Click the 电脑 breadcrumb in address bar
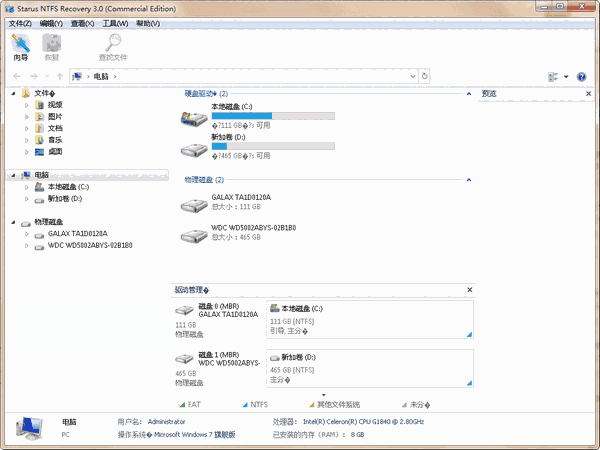Image resolution: width=600 pixels, height=450 pixels. (x=101, y=77)
